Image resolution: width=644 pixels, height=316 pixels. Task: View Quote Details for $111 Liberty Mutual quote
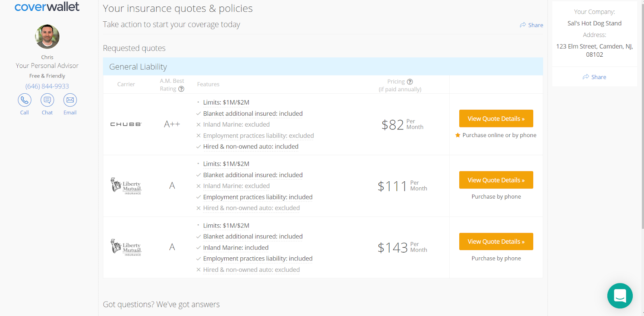pos(496,180)
